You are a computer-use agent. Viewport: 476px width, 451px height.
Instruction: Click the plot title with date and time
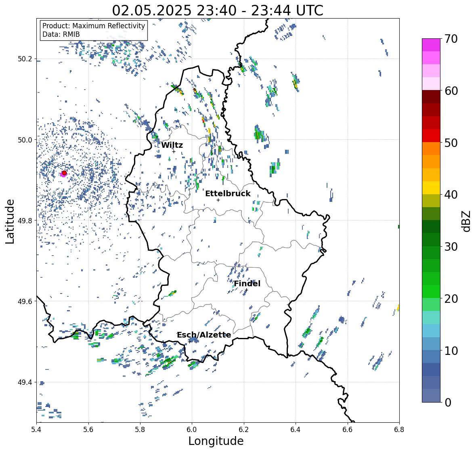point(218,10)
